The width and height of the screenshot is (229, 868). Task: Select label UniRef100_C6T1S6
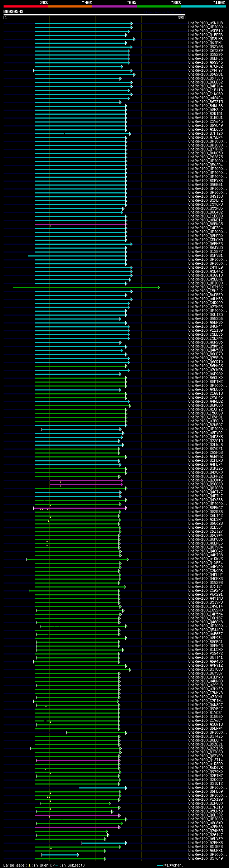[x=205, y=287]
